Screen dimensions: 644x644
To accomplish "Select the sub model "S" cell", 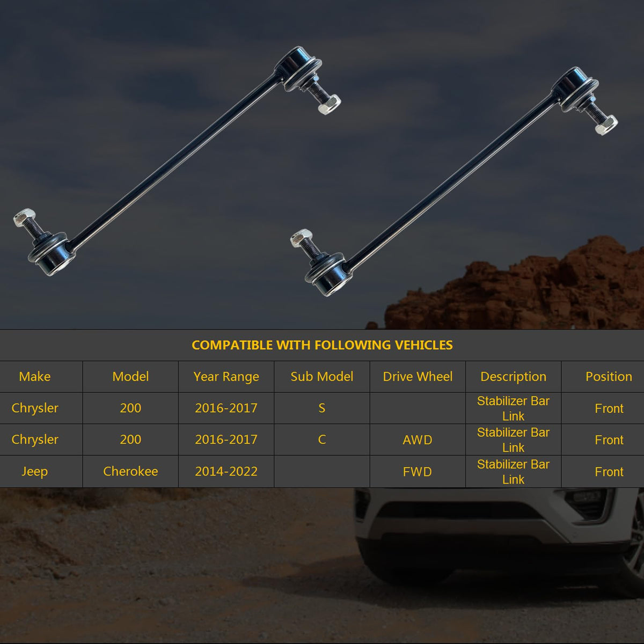I will (x=321, y=408).
